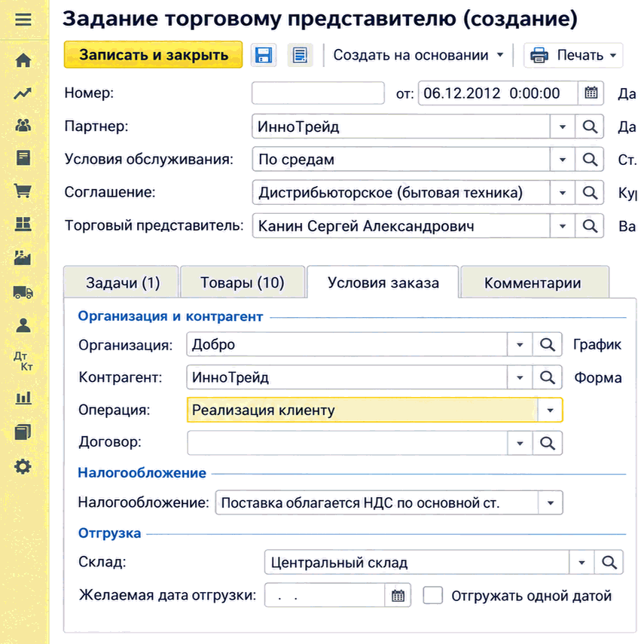The height and width of the screenshot is (644, 644).
Task: Switch to the Комментарии tab
Action: tap(535, 282)
